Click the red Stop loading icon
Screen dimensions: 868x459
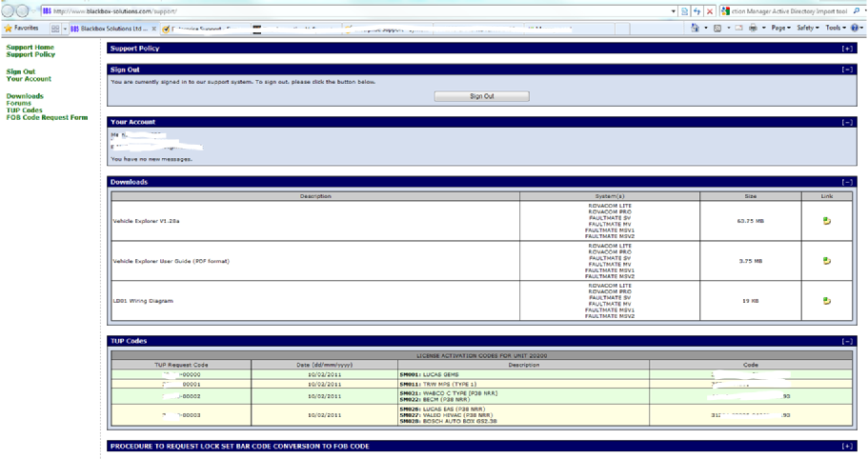(710, 11)
